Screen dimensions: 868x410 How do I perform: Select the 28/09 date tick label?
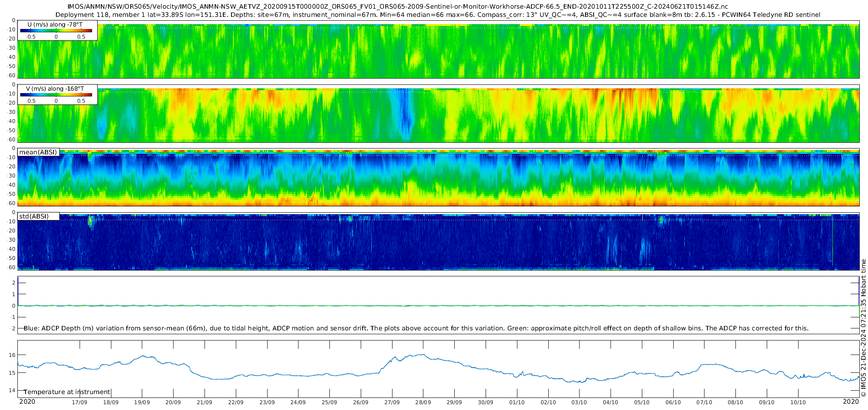click(423, 402)
